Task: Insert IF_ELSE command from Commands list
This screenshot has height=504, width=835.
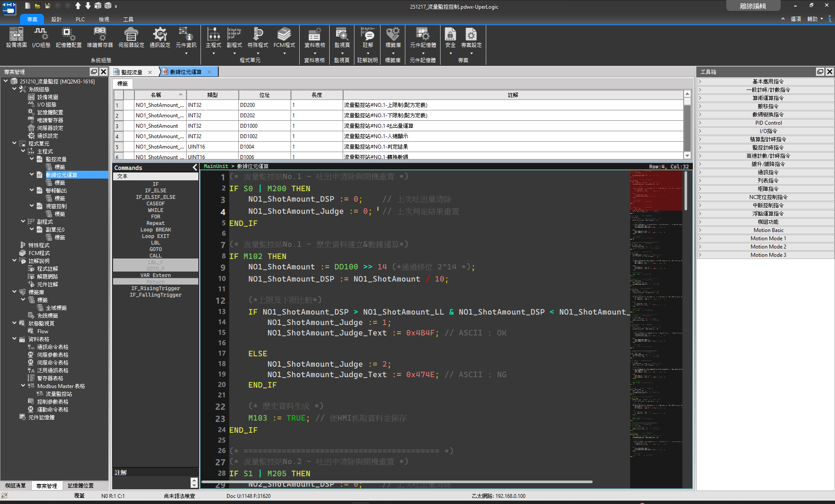Action: coord(155,190)
